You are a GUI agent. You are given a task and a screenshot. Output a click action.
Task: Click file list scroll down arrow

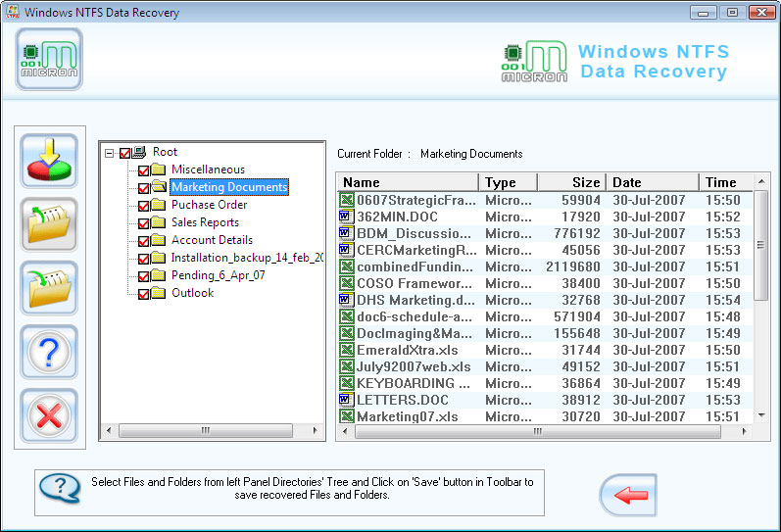pyautogui.click(x=761, y=415)
